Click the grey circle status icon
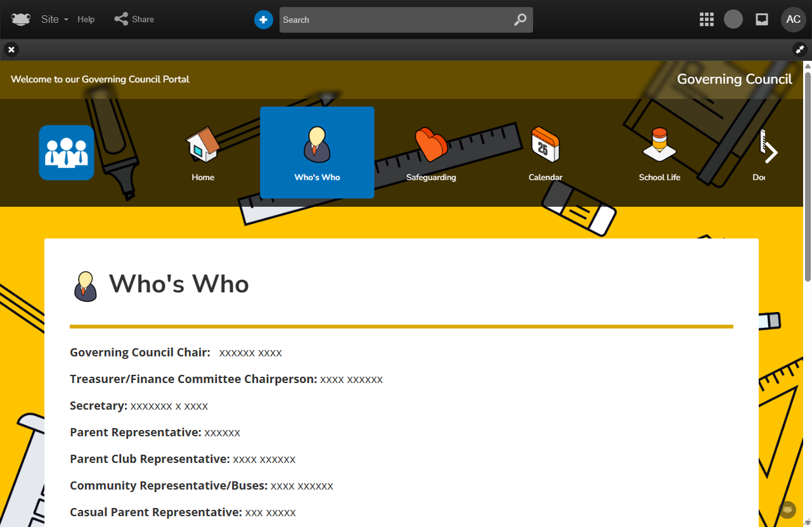 point(733,20)
